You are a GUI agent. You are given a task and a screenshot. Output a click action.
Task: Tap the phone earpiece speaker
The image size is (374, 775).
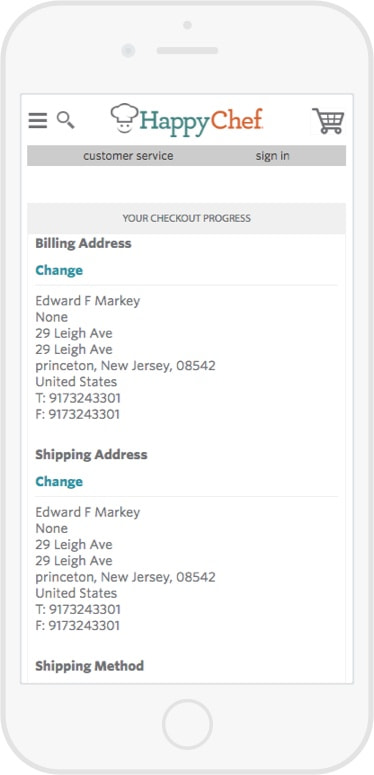click(187, 50)
